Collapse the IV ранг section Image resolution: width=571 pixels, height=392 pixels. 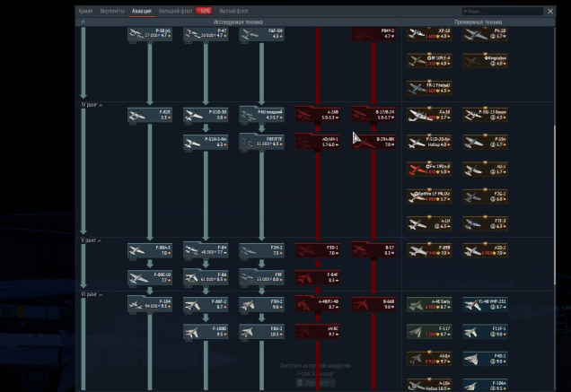(101, 105)
